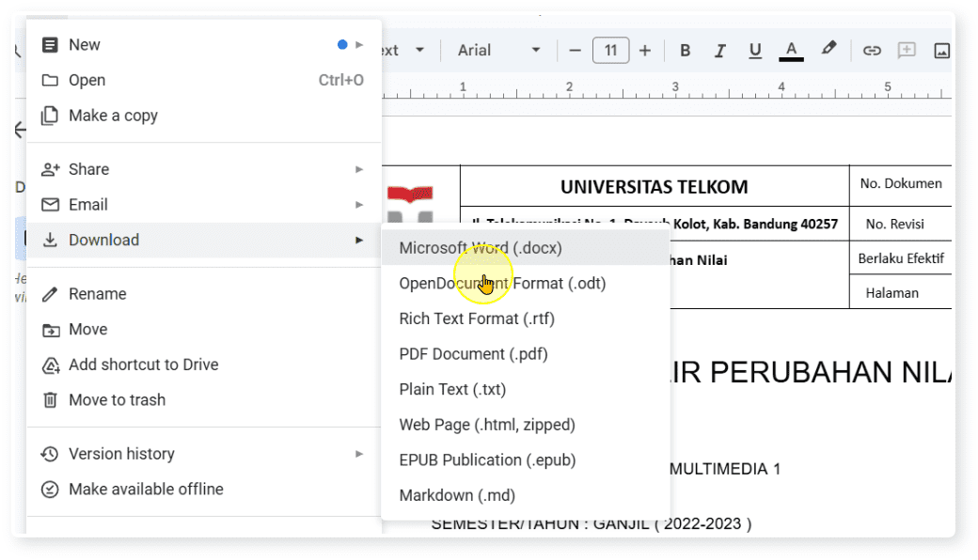The height and width of the screenshot is (560, 978).
Task: Click the Rename pencil icon
Action: [50, 294]
